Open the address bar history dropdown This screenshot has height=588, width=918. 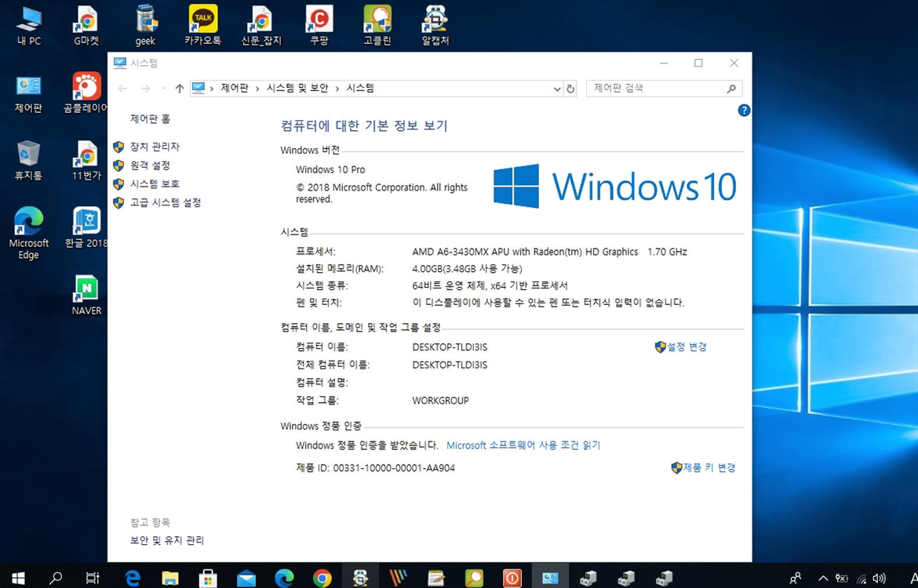557,88
